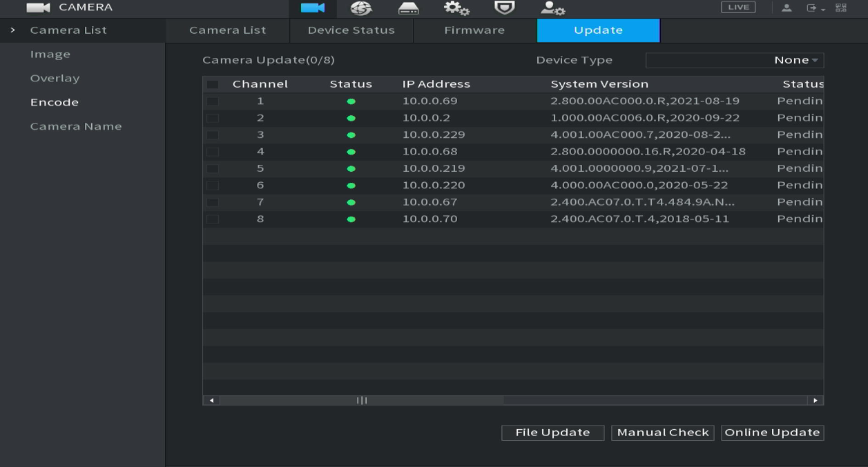Select IP address 10.0.0.68

pyautogui.click(x=430, y=152)
